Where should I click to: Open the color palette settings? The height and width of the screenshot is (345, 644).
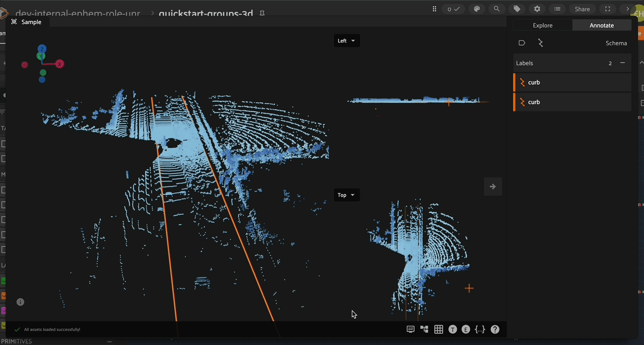pos(477,9)
